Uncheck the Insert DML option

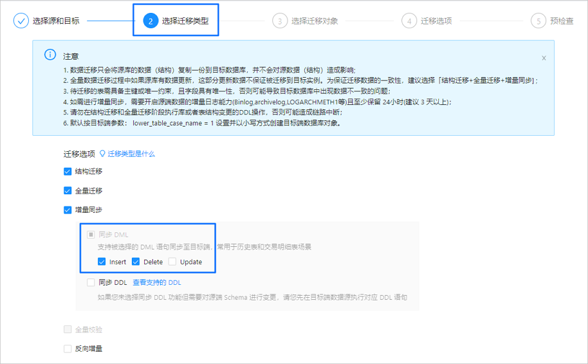pos(102,262)
